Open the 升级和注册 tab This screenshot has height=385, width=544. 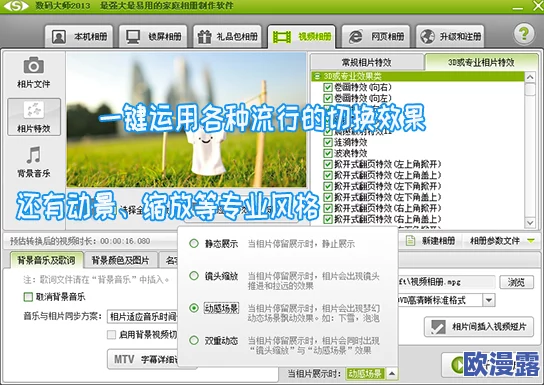coord(450,36)
